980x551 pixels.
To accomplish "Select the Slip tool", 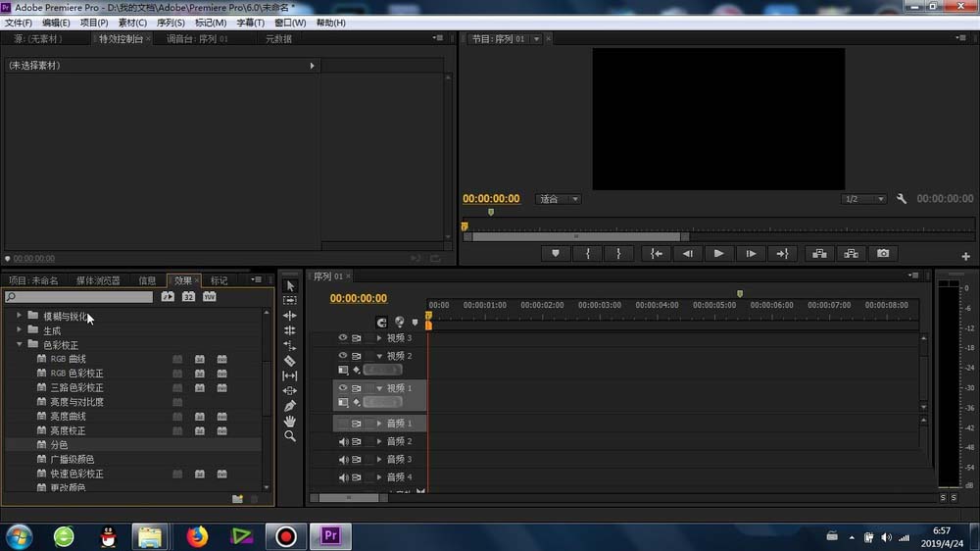I will [x=290, y=376].
